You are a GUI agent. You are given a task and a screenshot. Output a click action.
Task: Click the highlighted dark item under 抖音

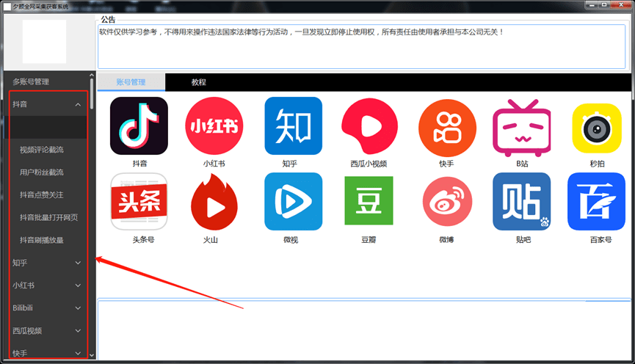point(46,127)
